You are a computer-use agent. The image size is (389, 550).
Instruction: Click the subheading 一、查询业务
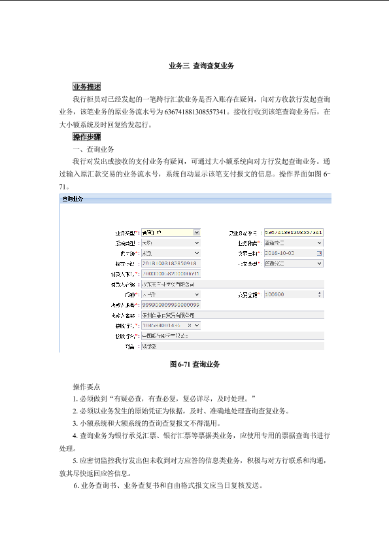(93, 149)
